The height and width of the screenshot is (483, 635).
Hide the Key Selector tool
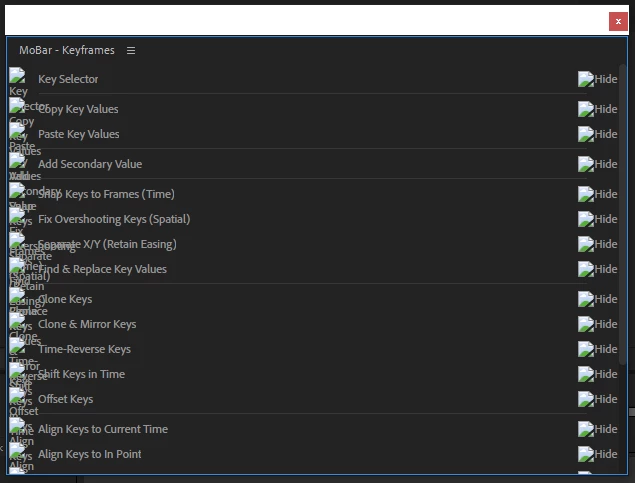598,79
